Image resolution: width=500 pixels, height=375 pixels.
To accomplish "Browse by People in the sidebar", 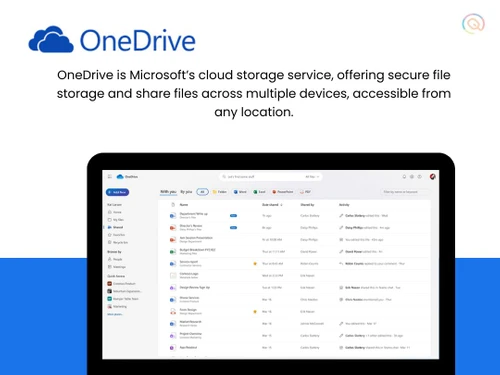I will click(x=115, y=259).
